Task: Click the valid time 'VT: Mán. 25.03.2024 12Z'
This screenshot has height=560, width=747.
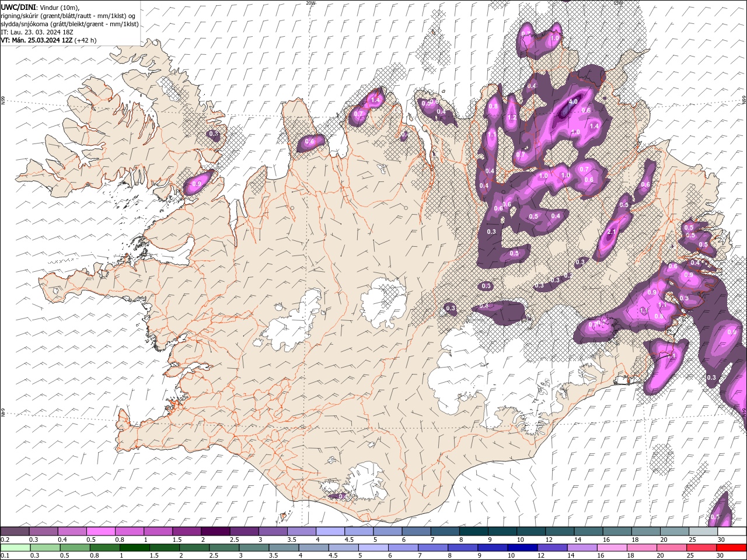Action: (x=37, y=40)
